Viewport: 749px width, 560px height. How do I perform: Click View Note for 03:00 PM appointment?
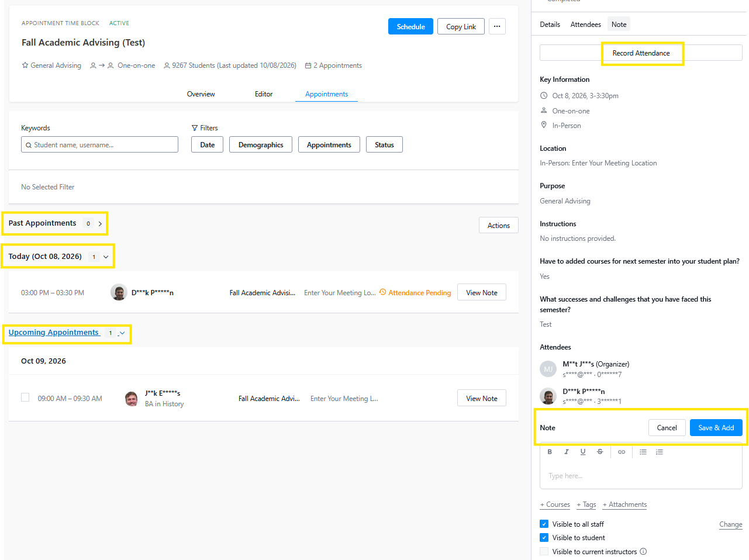click(482, 292)
